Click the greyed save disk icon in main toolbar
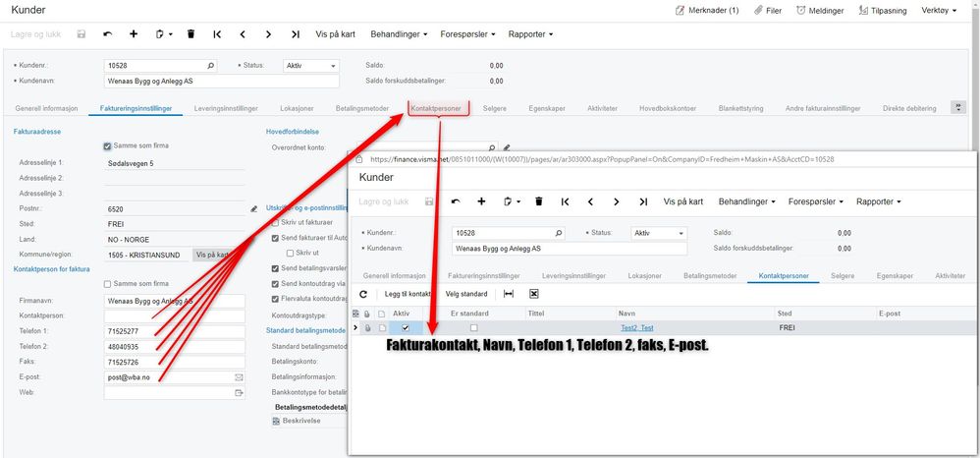Image resolution: width=980 pixels, height=458 pixels. pyautogui.click(x=82, y=34)
